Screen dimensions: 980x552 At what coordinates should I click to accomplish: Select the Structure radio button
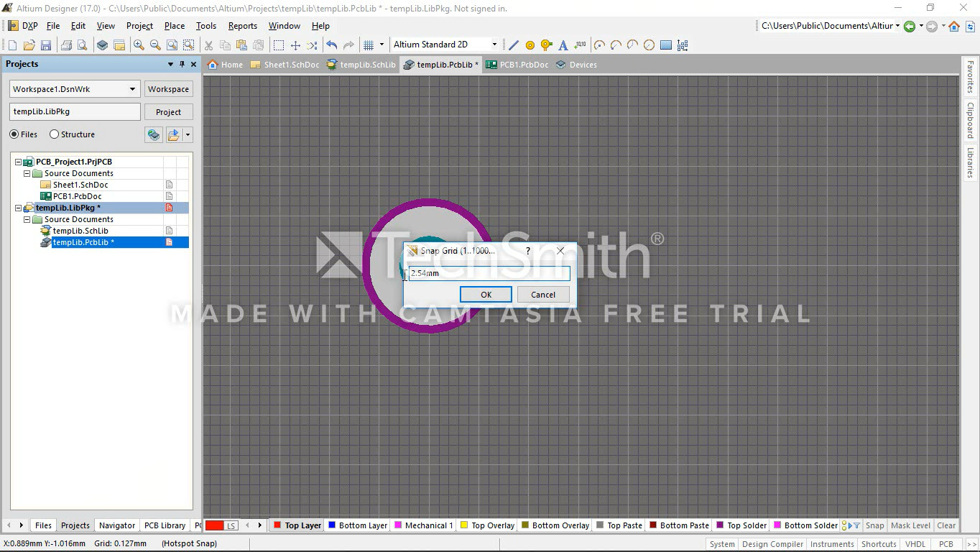[x=55, y=134]
